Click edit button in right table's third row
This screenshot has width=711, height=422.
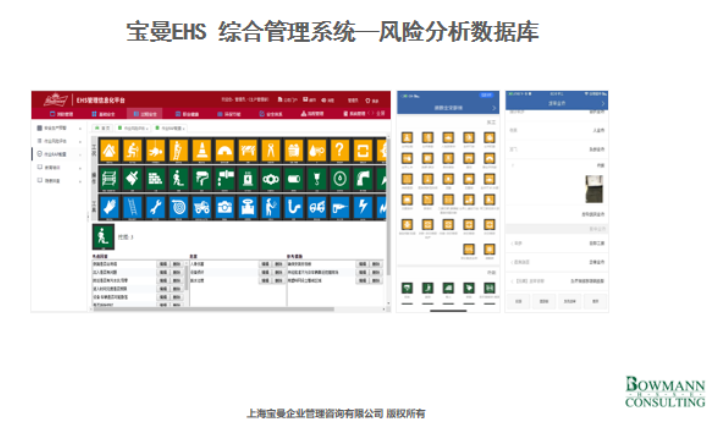(362, 281)
